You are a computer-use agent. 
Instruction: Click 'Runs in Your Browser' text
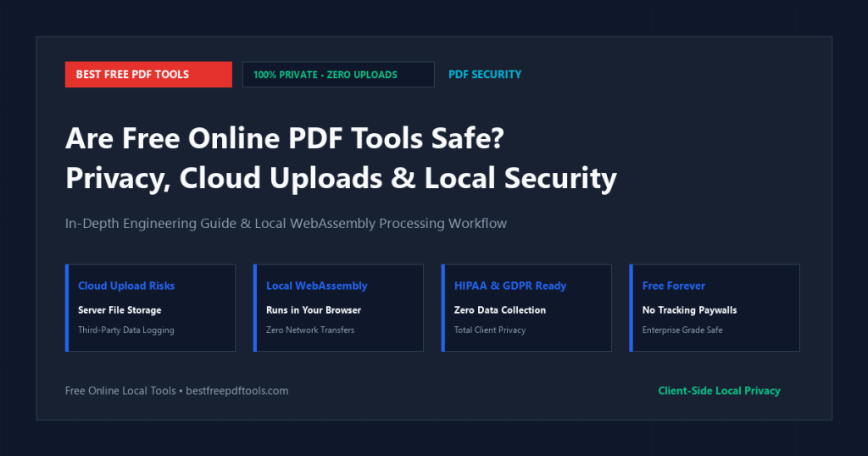(314, 310)
